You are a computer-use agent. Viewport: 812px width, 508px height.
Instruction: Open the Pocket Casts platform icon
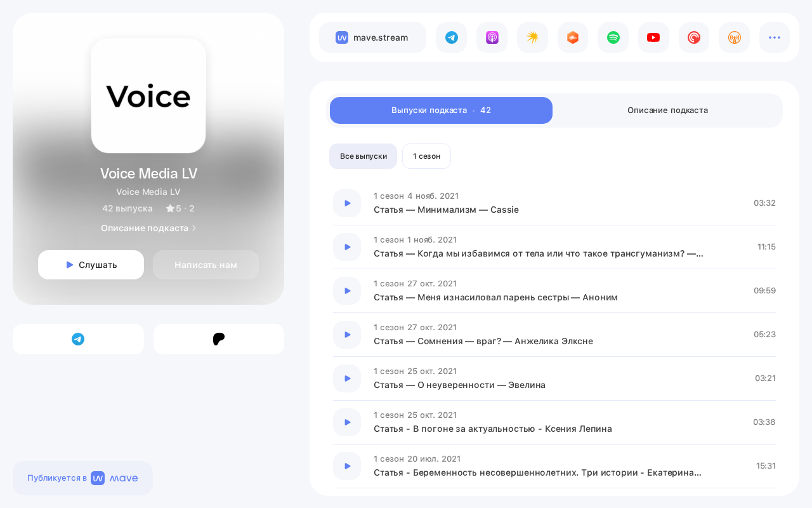[x=694, y=37]
